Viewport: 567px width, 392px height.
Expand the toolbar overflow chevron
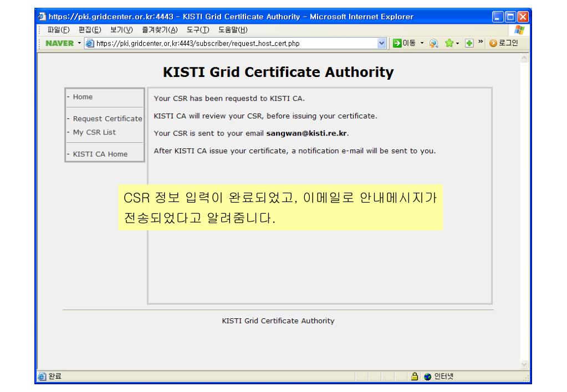tap(480, 42)
